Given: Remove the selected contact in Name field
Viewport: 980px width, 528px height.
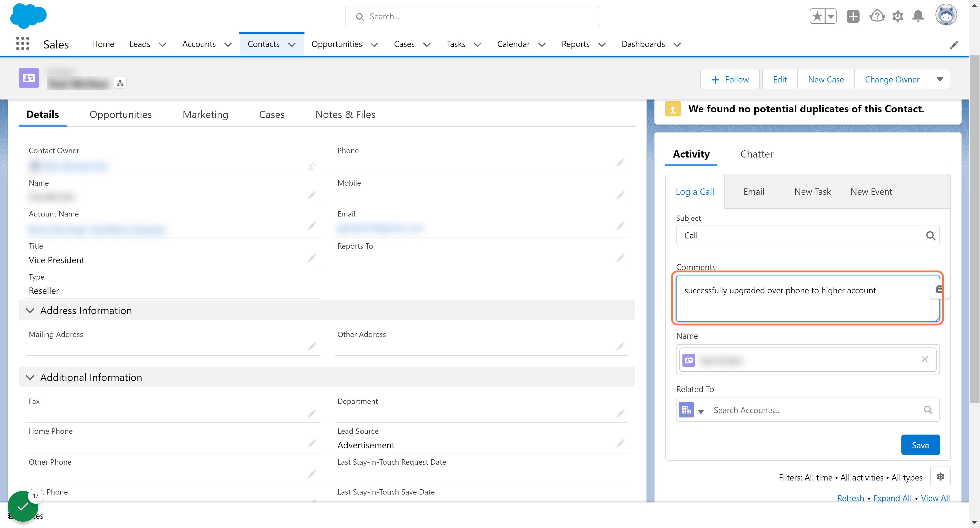Looking at the screenshot, I should 924,359.
